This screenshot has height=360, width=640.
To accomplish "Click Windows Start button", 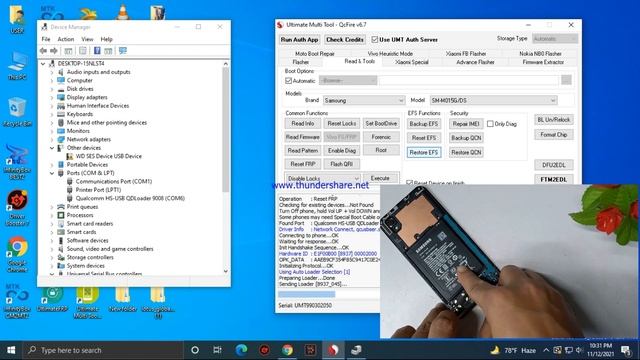I will [x=11, y=350].
